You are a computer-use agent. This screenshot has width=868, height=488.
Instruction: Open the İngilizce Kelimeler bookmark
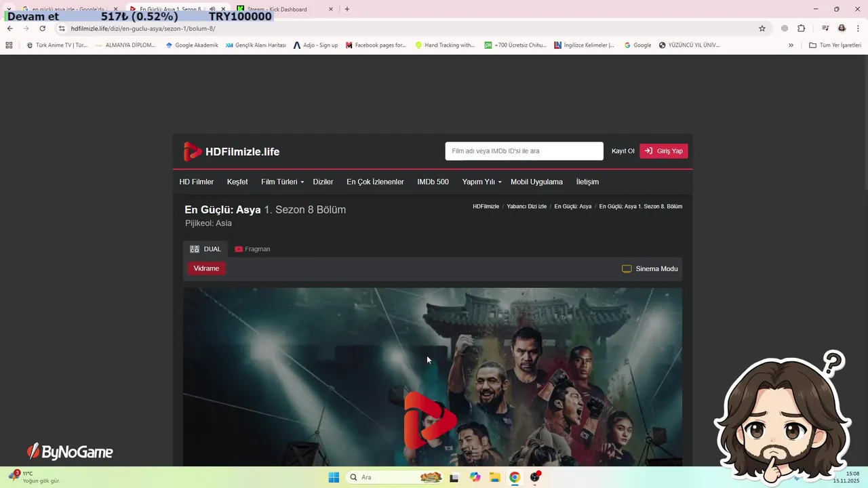[584, 45]
